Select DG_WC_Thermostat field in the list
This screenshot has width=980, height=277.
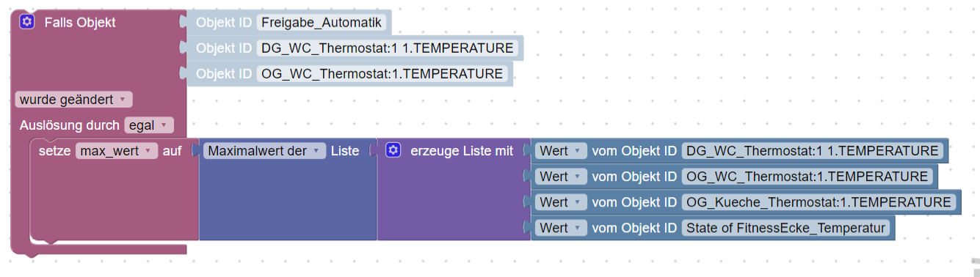click(812, 151)
